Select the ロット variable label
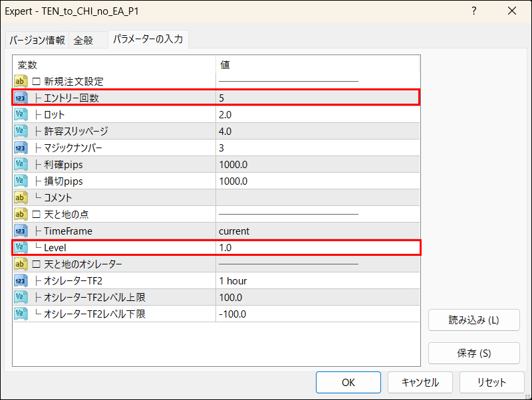532x400 pixels. [55, 114]
